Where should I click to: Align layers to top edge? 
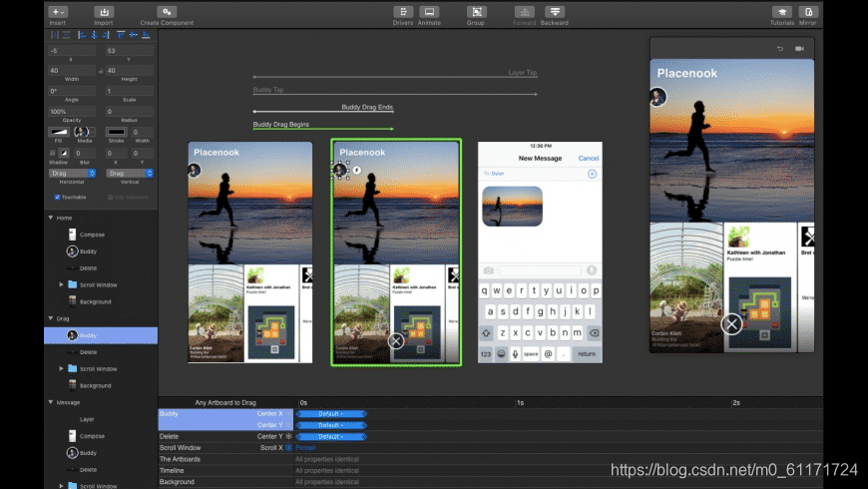coord(121,35)
